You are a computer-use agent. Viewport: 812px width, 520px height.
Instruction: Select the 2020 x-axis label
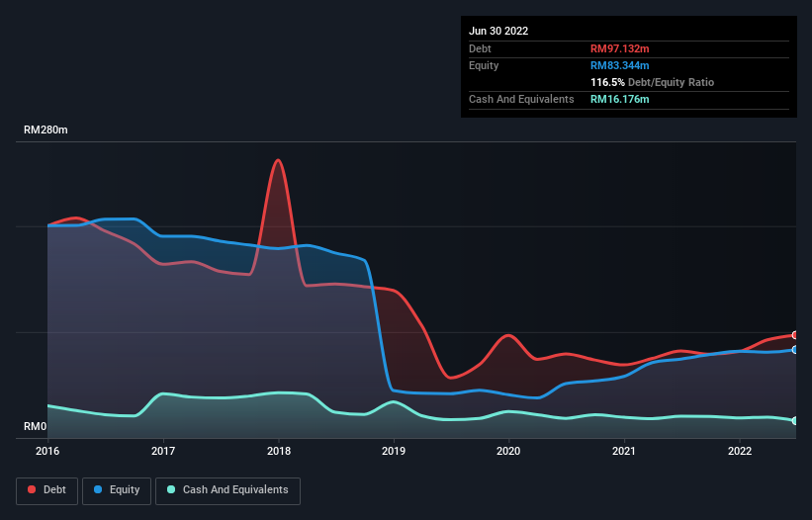[x=508, y=451]
